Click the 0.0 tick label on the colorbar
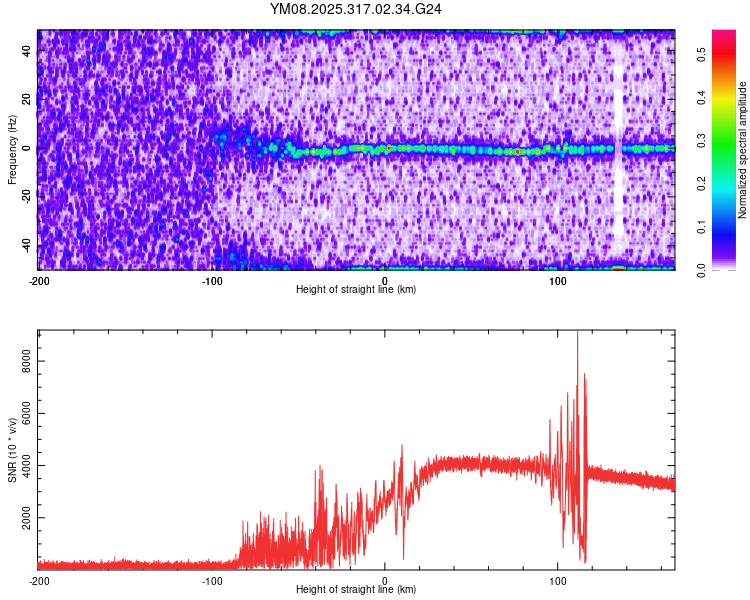This screenshot has width=750, height=600. (701, 269)
